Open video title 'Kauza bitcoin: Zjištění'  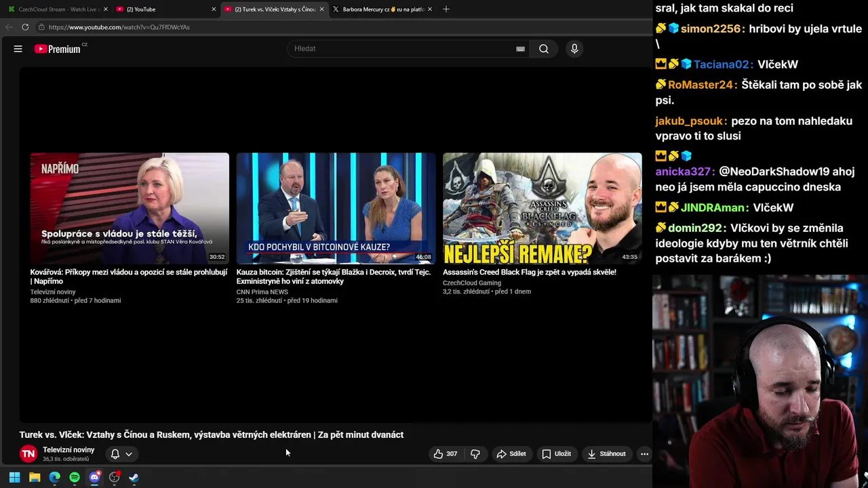pyautogui.click(x=334, y=277)
